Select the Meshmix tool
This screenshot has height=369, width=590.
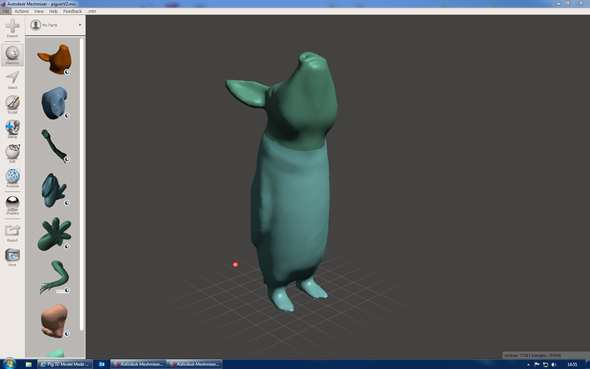[x=12, y=55]
